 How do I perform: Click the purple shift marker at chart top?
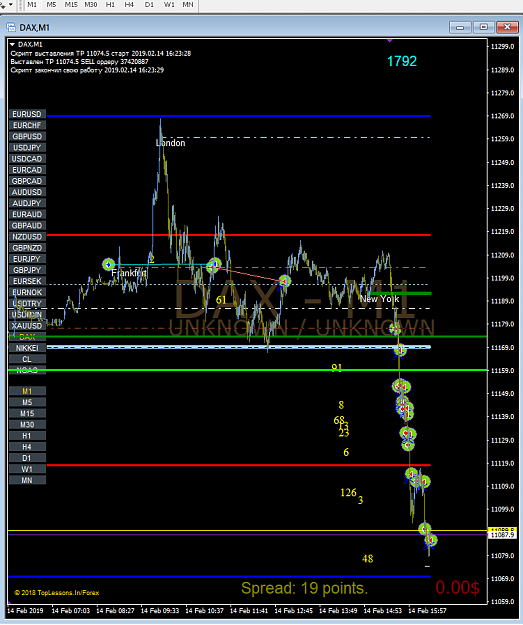389,40
